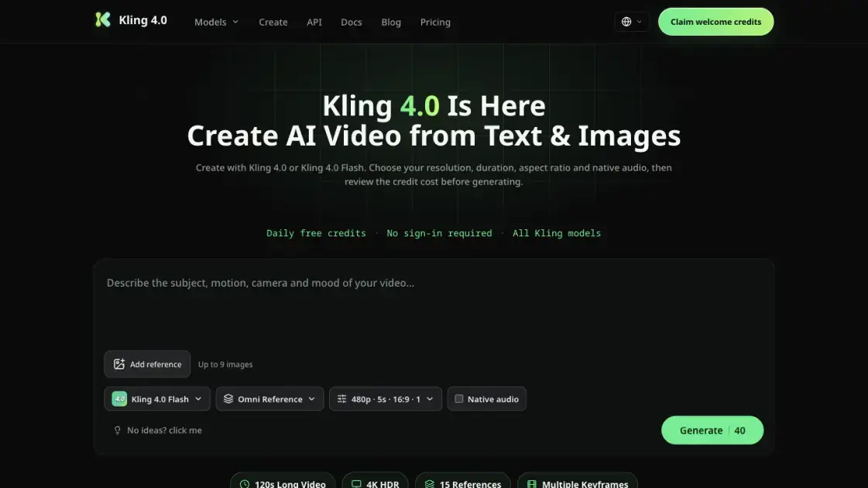
Task: Click the monitor icon on 4K HDR
Action: coord(356,484)
